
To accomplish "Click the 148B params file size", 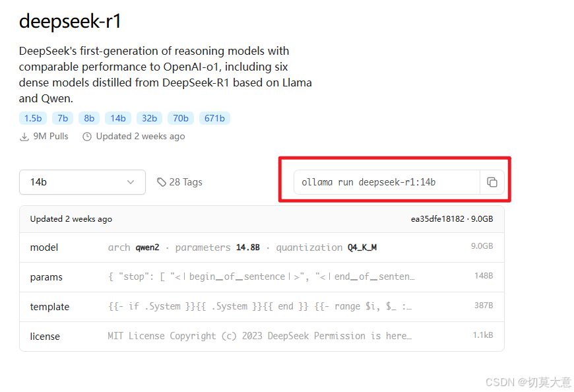I will (484, 276).
